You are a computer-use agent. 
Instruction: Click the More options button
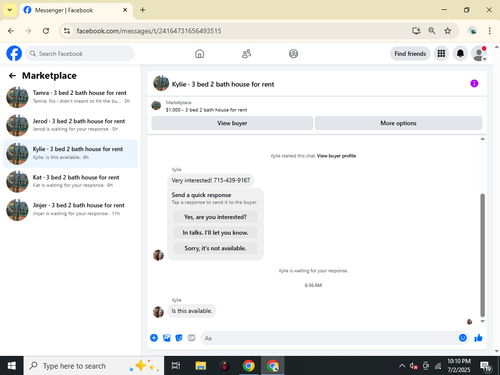398,123
